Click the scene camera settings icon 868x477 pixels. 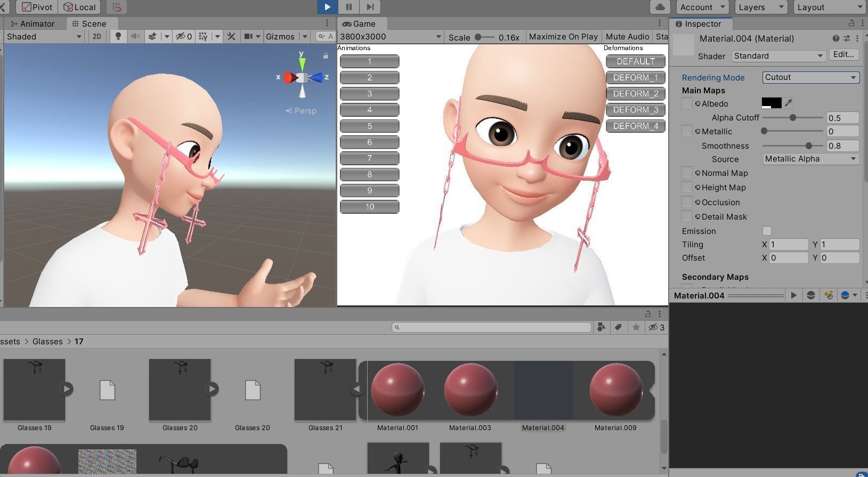(248, 36)
